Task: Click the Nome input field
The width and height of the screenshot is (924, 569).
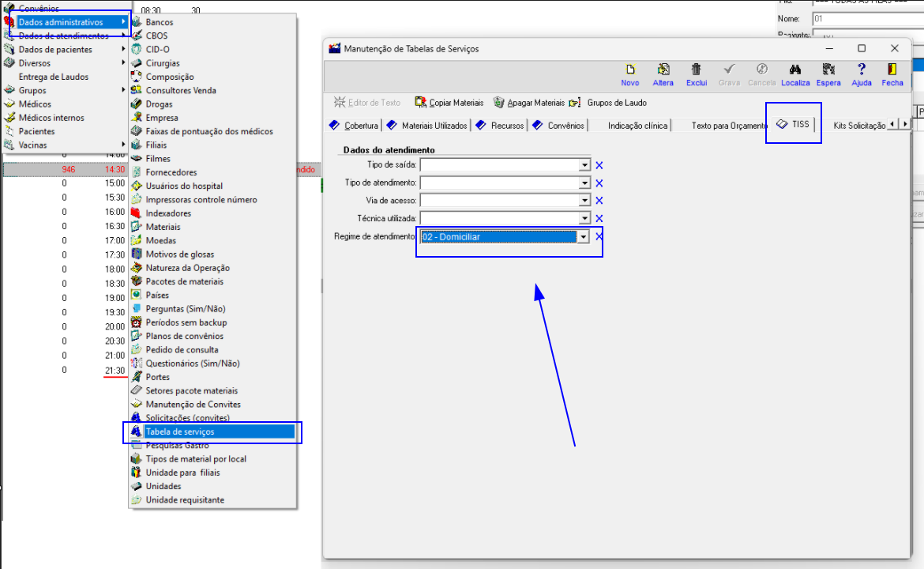Action: (x=867, y=18)
